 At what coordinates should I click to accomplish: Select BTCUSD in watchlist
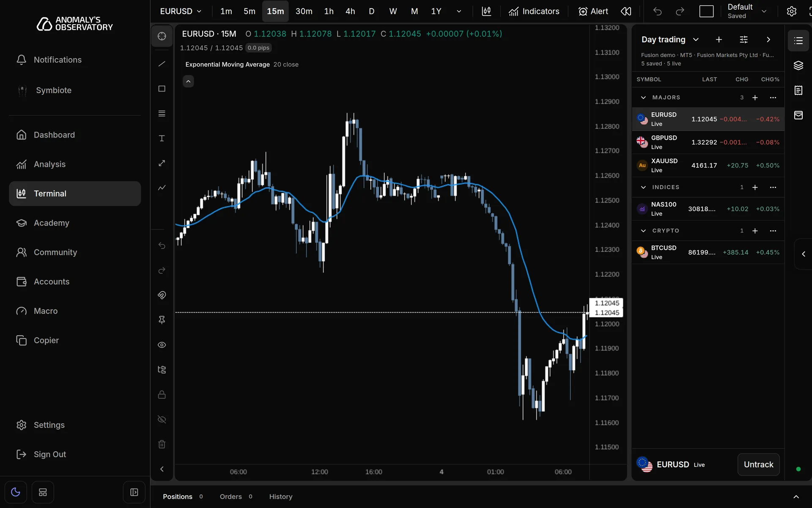tap(708, 252)
